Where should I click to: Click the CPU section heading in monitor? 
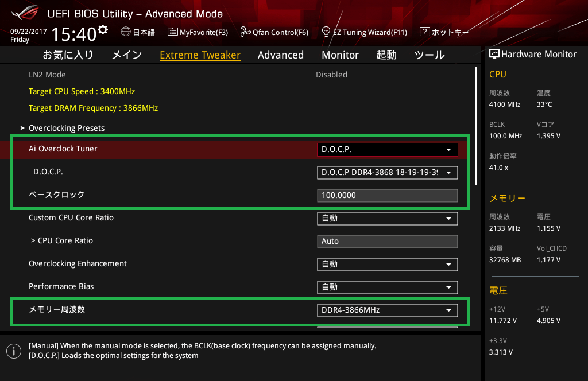(498, 74)
